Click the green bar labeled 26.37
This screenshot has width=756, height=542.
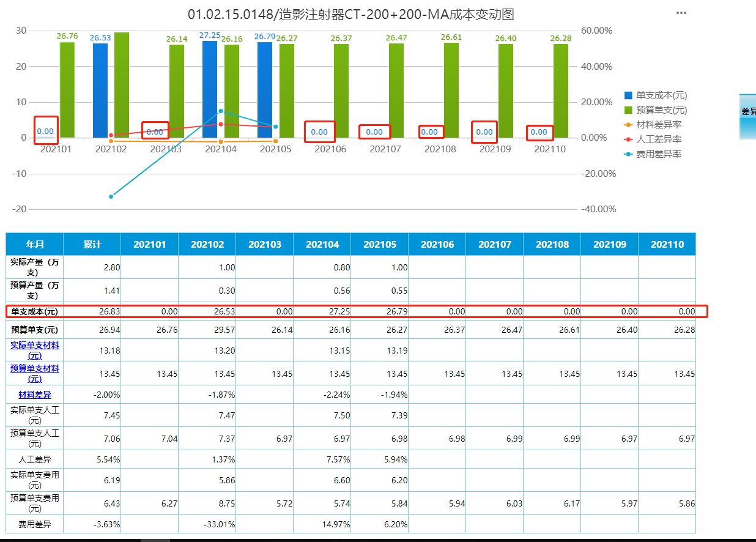point(341,91)
